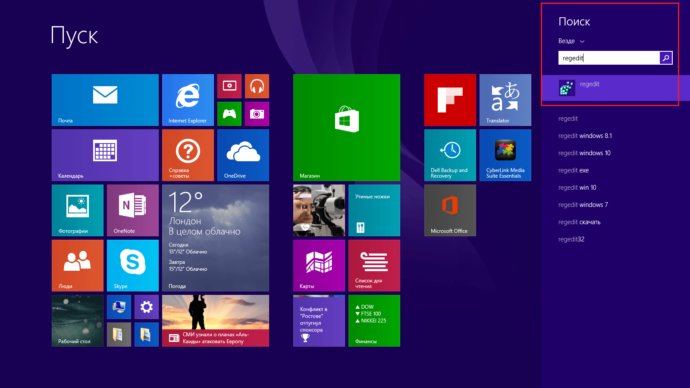Open the This PC computer tile

point(119,307)
